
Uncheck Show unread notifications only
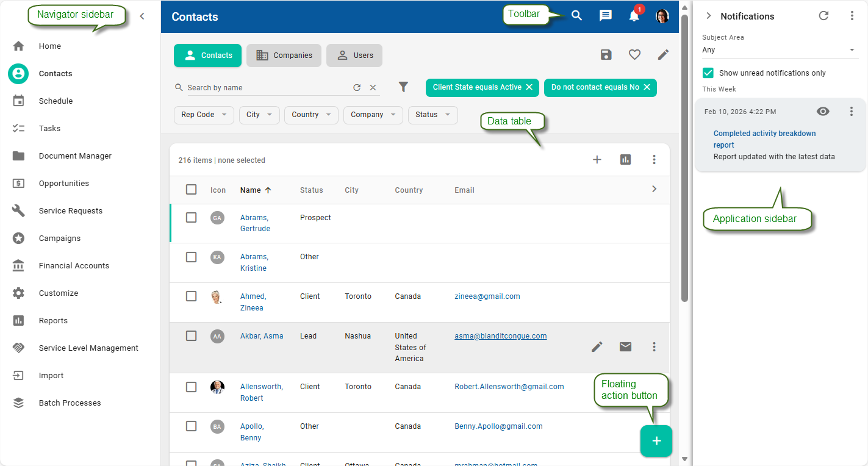tap(708, 72)
